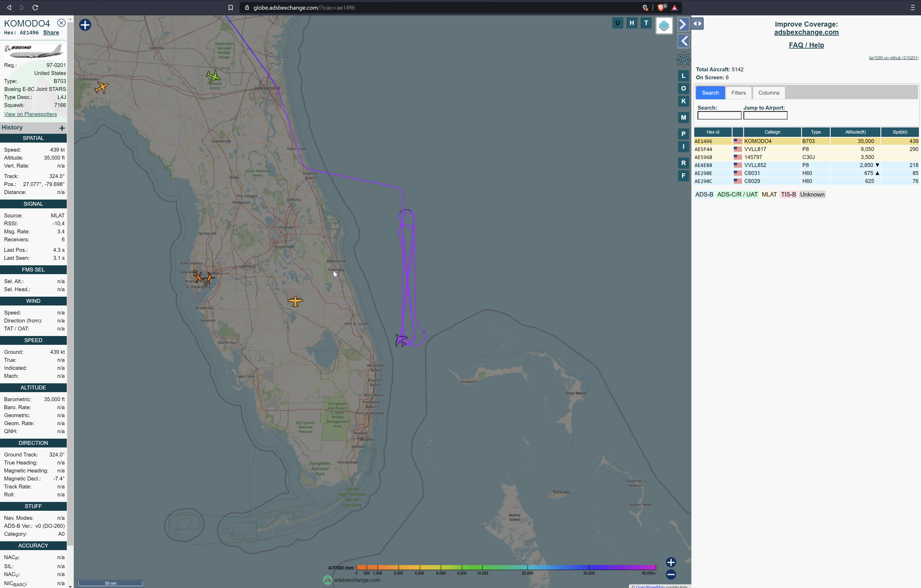Click the altitude color legend bar
Screen dimensions: 921x588
click(x=506, y=567)
